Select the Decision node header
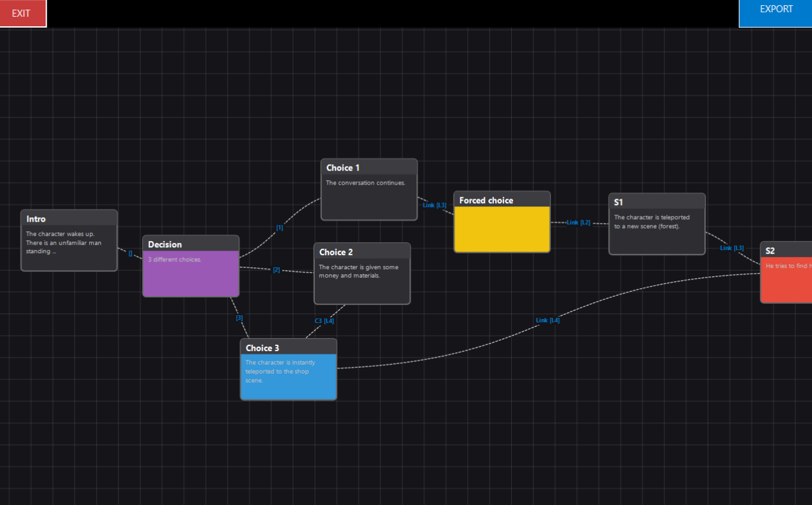Image resolution: width=812 pixels, height=505 pixels. pyautogui.click(x=191, y=244)
